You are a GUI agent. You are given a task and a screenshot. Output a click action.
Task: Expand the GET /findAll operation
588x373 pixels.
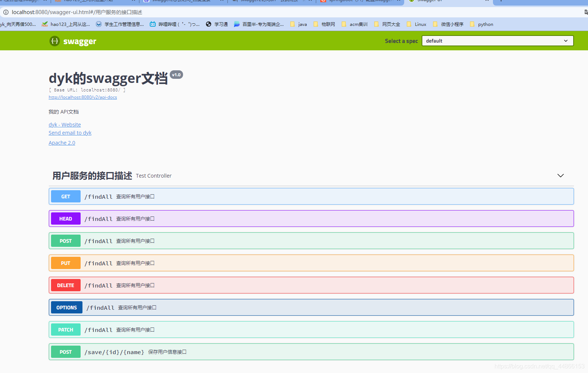(x=311, y=196)
